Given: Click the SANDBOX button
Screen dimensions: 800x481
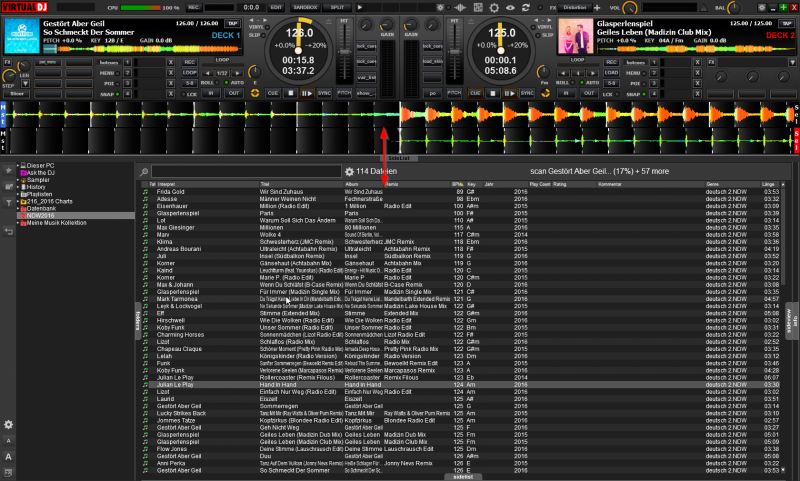Looking at the screenshot, I should (x=306, y=8).
